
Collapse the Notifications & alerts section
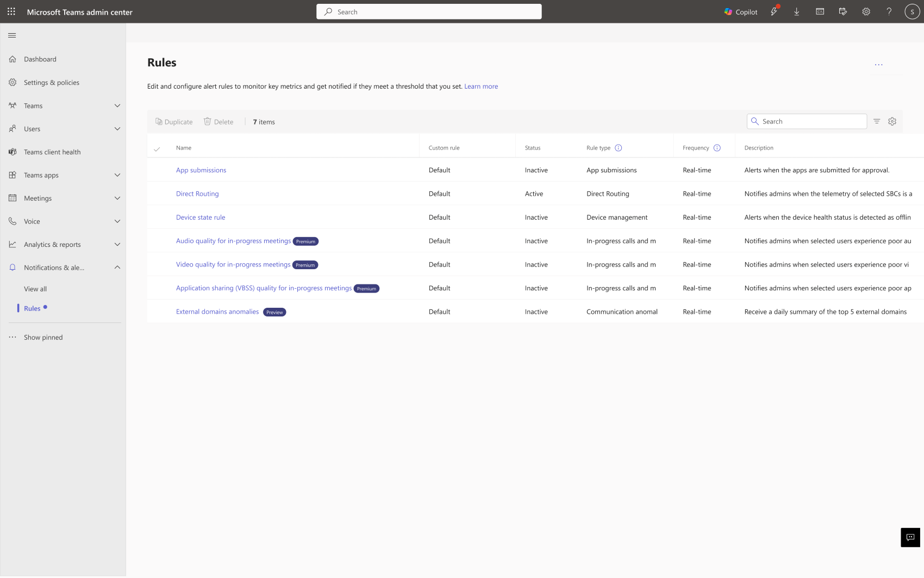click(x=117, y=268)
